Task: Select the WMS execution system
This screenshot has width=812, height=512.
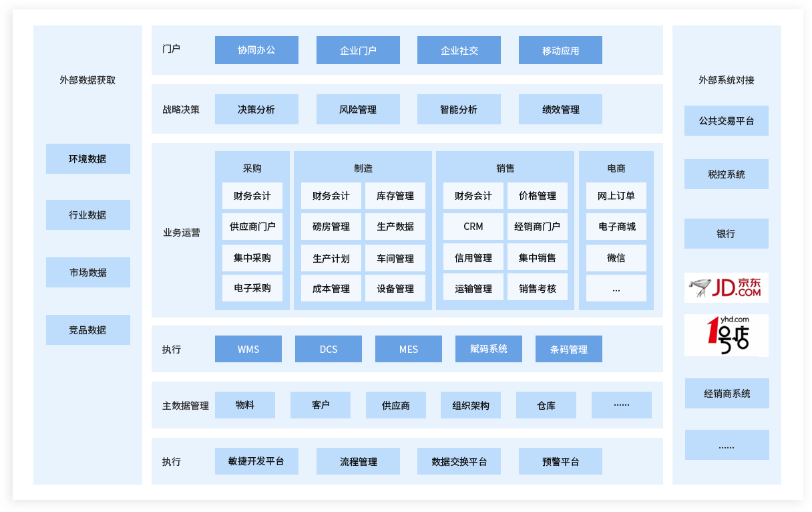Action: click(248, 348)
